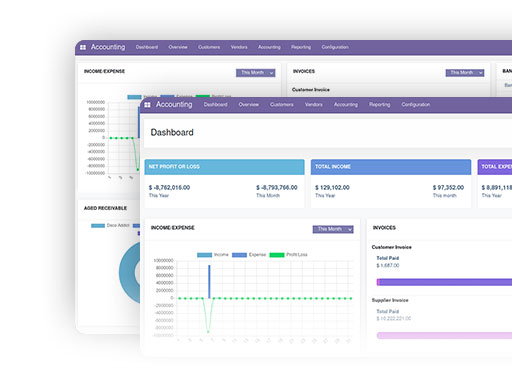
Task: Open the This Month dropdown in the back Income/Expense panel
Action: click(x=256, y=73)
